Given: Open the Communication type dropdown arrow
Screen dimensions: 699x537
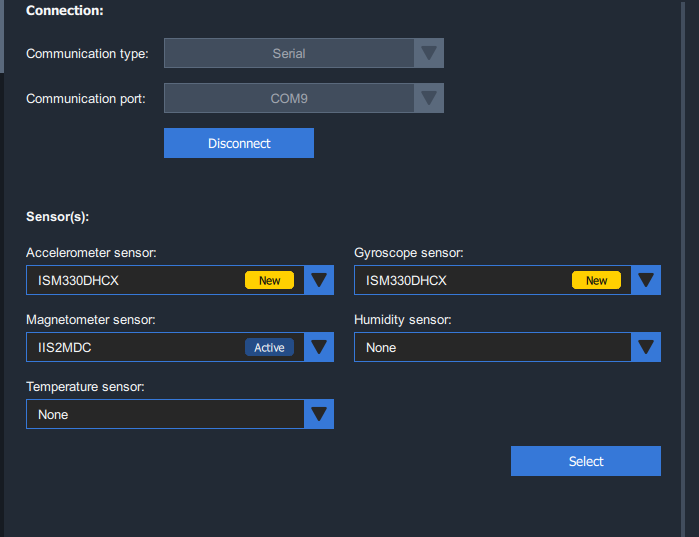Looking at the screenshot, I should point(429,53).
